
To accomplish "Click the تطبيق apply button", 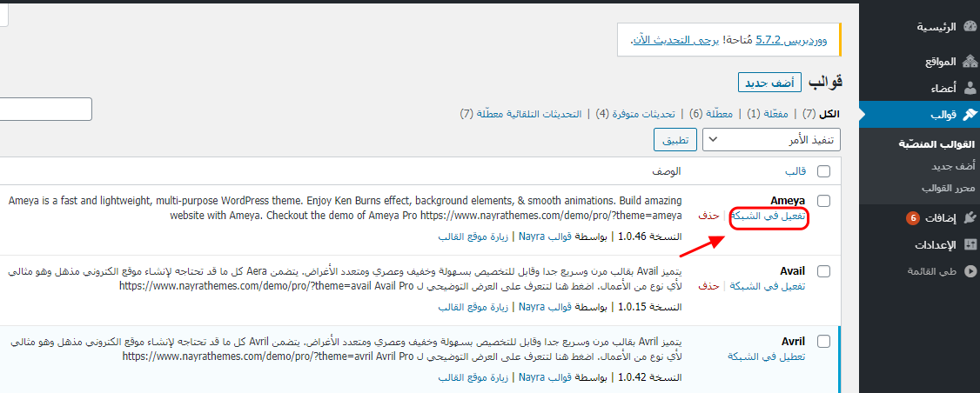I will 675,140.
